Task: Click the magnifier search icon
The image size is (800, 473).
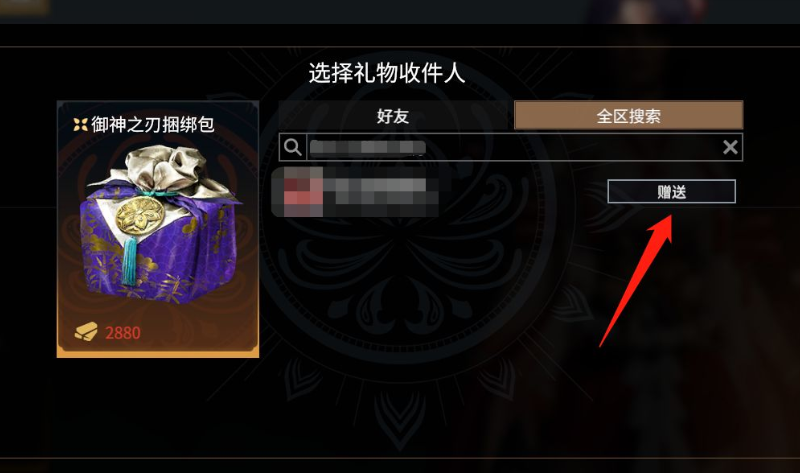Action: [293, 147]
